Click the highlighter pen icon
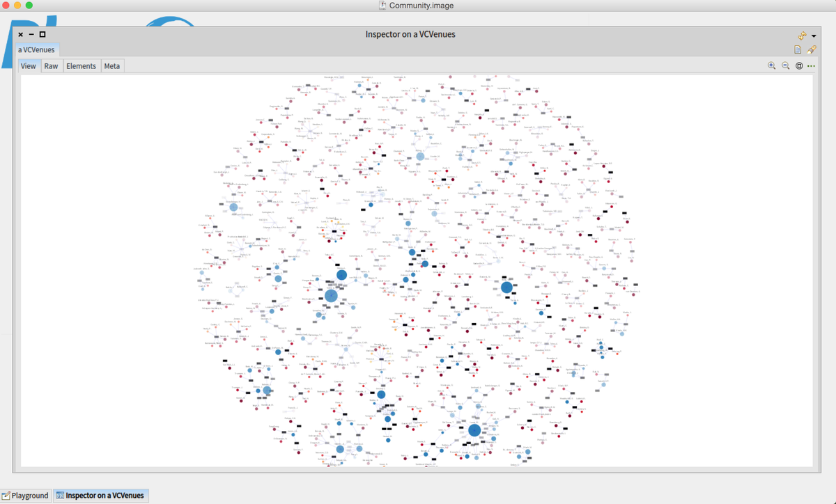The height and width of the screenshot is (504, 836). [x=812, y=49]
